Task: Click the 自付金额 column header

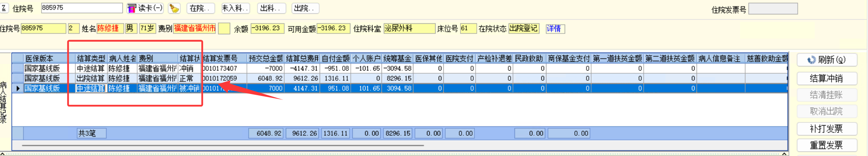Action: point(336,58)
